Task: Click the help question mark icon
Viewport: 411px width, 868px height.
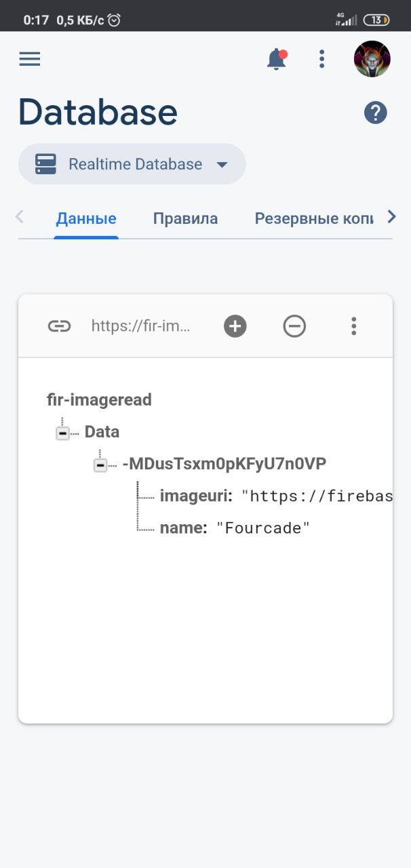Action: [375, 113]
